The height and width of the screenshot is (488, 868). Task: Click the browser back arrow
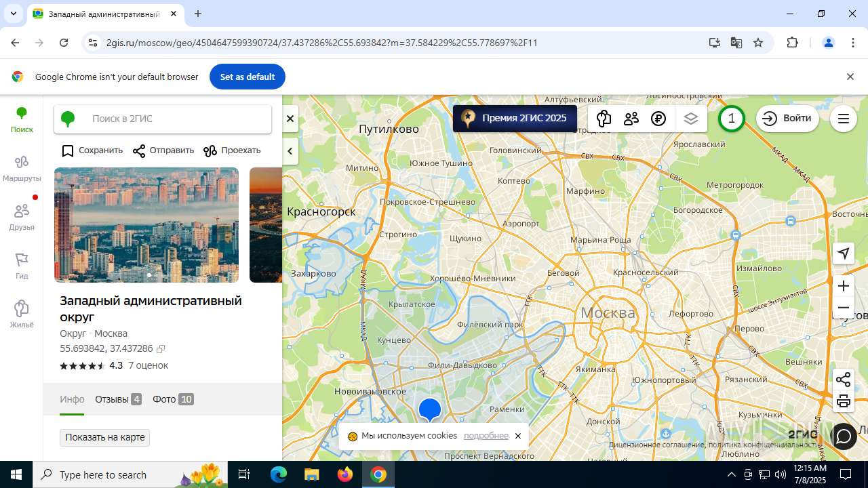point(15,43)
